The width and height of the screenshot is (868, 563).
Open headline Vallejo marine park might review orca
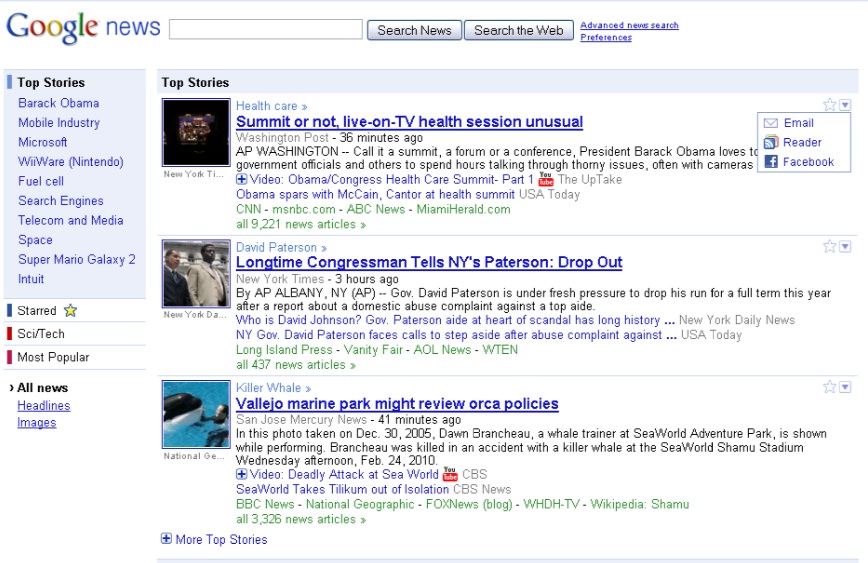click(x=397, y=404)
